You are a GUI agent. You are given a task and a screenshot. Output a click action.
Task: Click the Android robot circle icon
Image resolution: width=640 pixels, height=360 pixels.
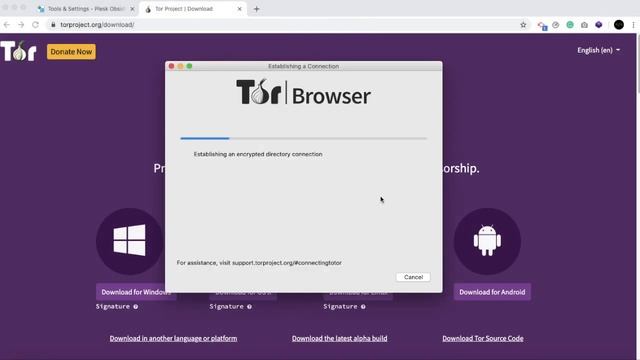click(x=487, y=241)
